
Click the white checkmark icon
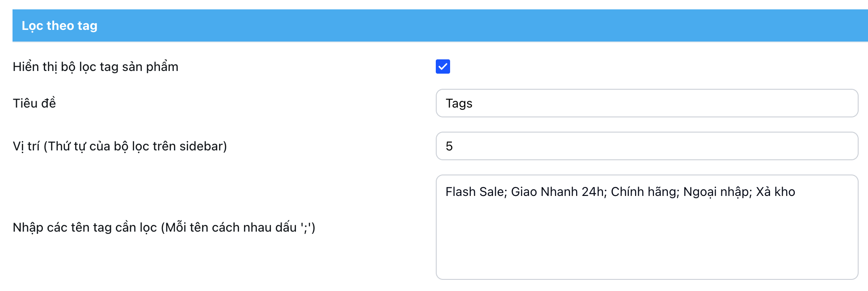[x=442, y=67]
